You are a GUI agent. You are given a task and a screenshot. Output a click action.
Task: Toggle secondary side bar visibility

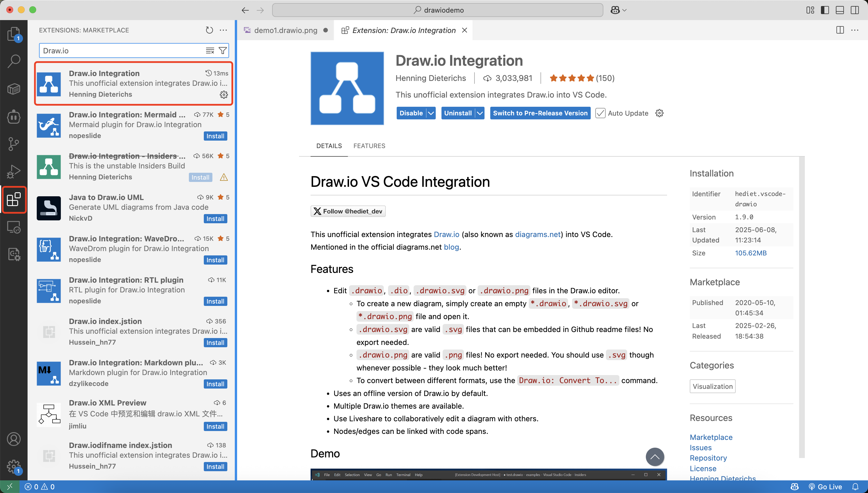(855, 10)
